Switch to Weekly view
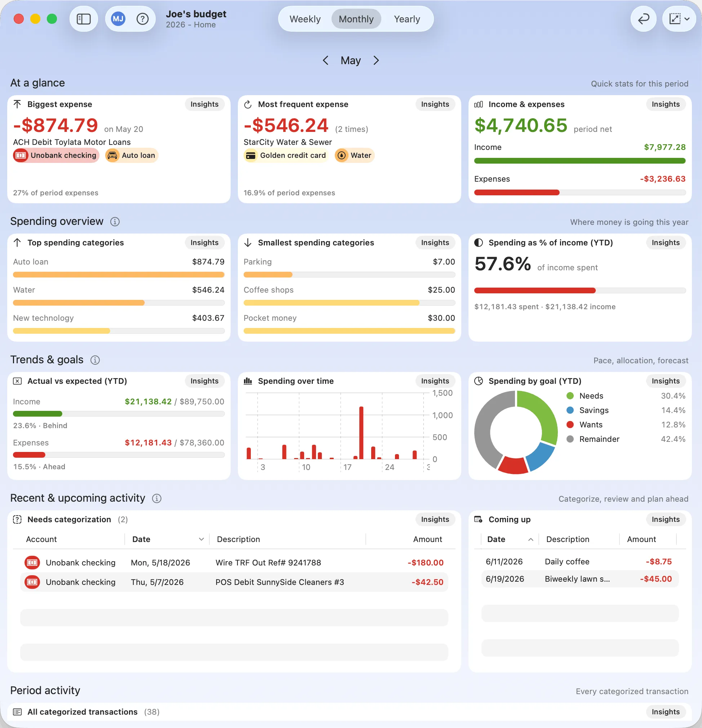Image resolution: width=702 pixels, height=728 pixels. click(305, 19)
